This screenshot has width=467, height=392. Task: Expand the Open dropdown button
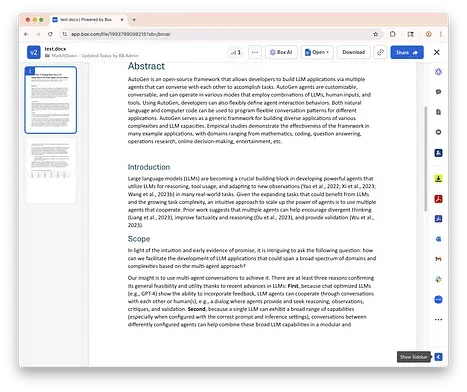tap(317, 52)
